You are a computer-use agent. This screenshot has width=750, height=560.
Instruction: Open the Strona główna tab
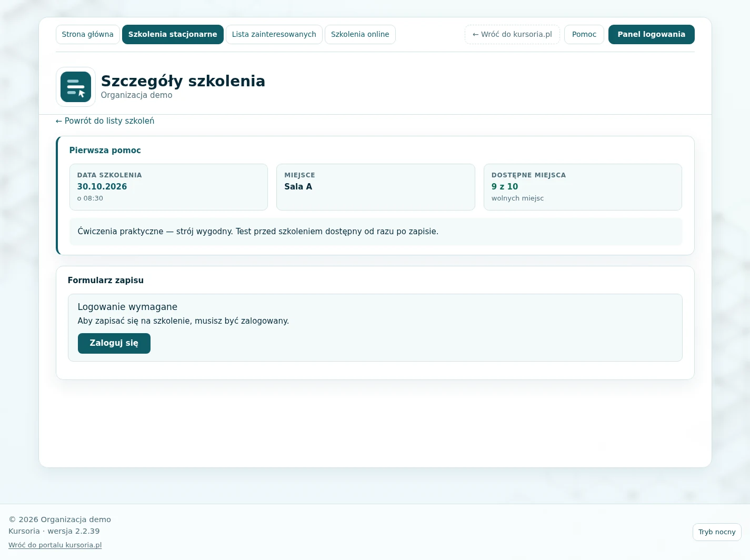(87, 34)
